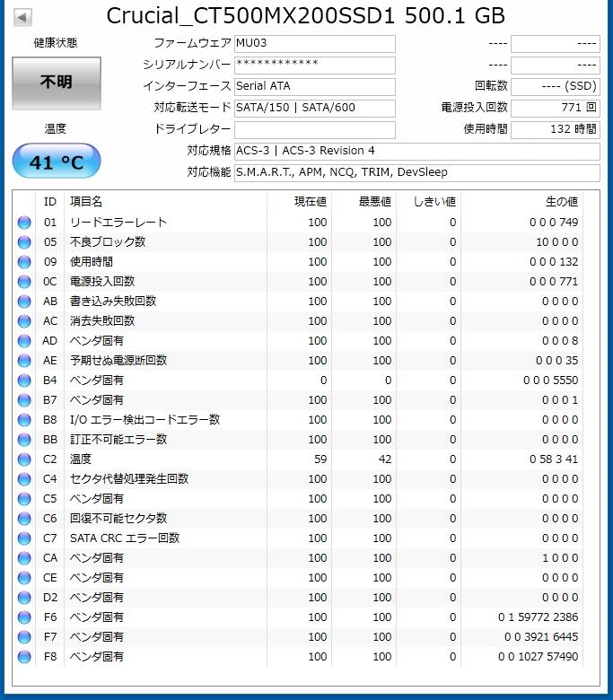Click the ID column header

(x=50, y=202)
